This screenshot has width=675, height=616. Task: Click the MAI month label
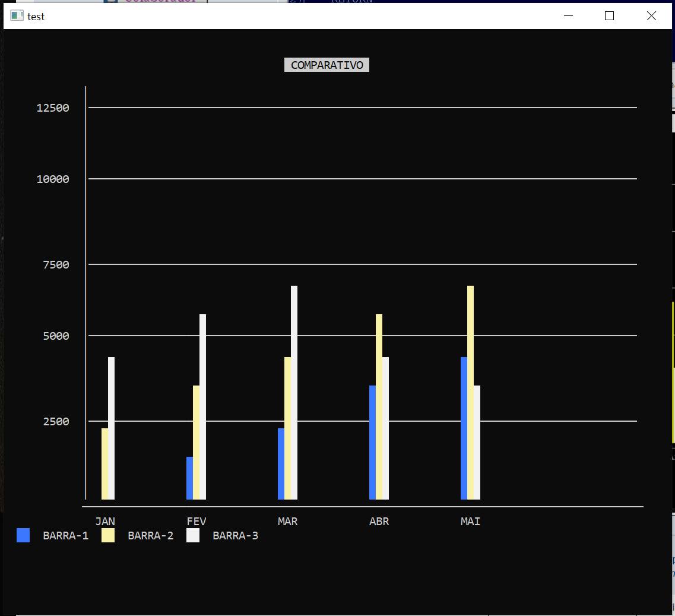click(470, 521)
